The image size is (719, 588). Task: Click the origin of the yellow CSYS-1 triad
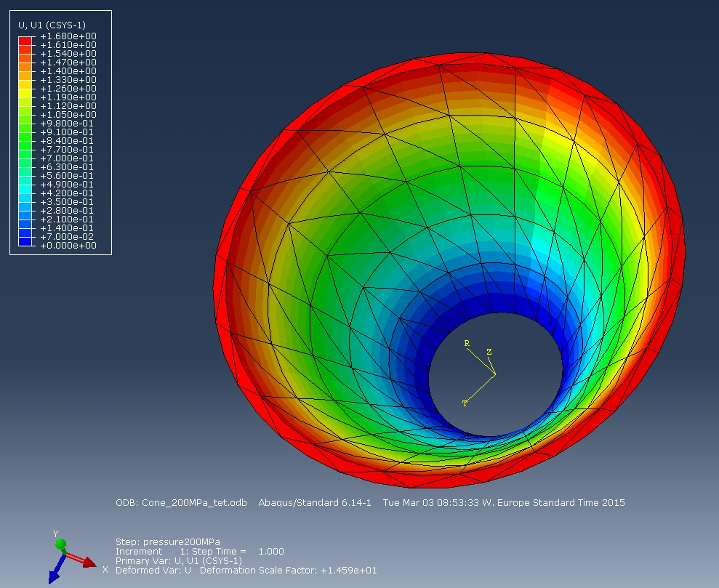(x=496, y=374)
